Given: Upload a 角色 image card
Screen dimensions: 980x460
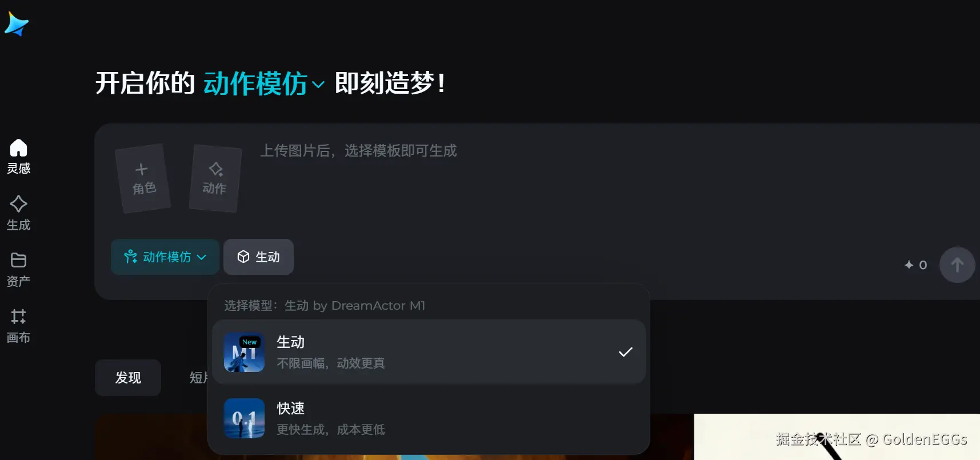Looking at the screenshot, I should [143, 178].
